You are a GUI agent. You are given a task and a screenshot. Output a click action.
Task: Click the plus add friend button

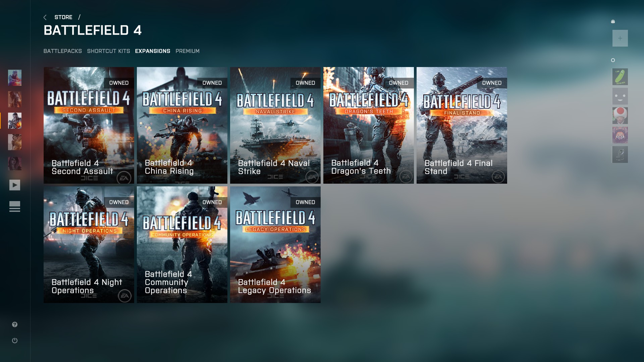point(620,38)
